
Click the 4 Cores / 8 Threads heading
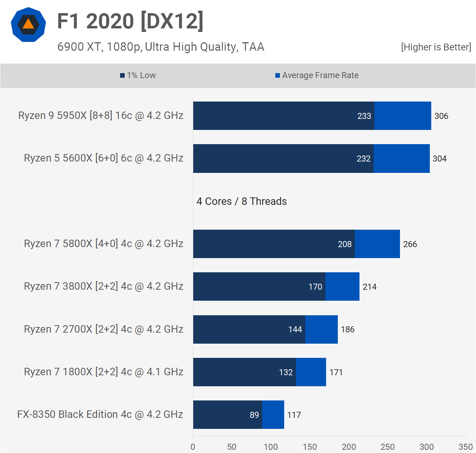click(242, 201)
